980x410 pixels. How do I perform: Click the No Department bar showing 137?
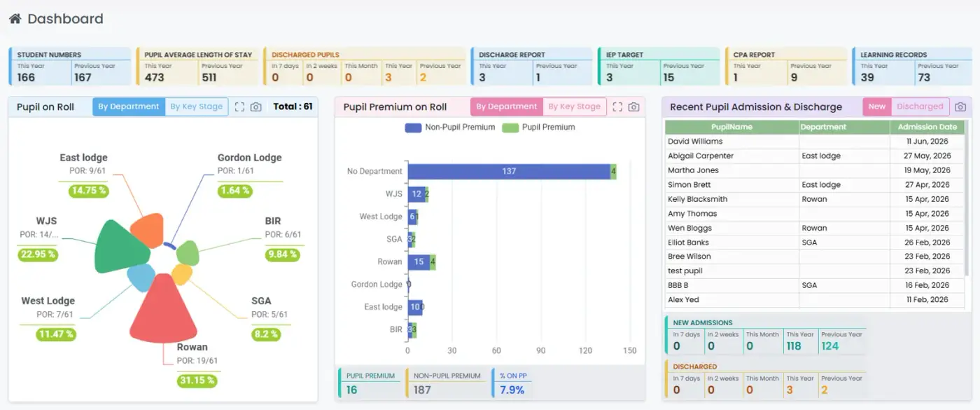(509, 171)
